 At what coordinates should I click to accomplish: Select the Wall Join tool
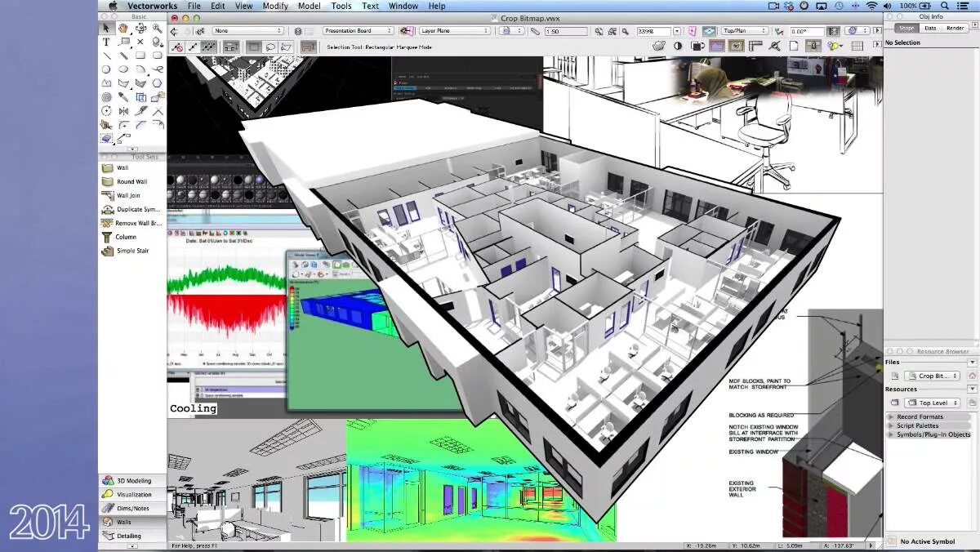[x=132, y=195]
